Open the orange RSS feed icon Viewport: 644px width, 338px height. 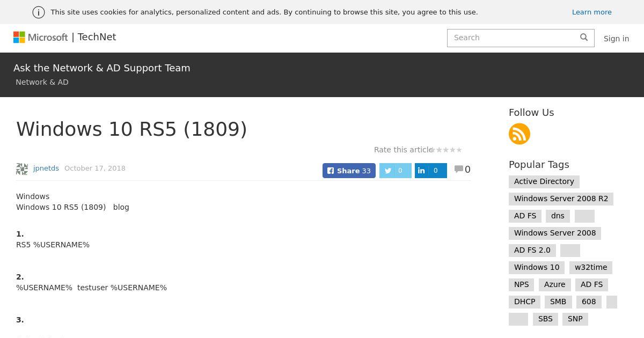519,134
